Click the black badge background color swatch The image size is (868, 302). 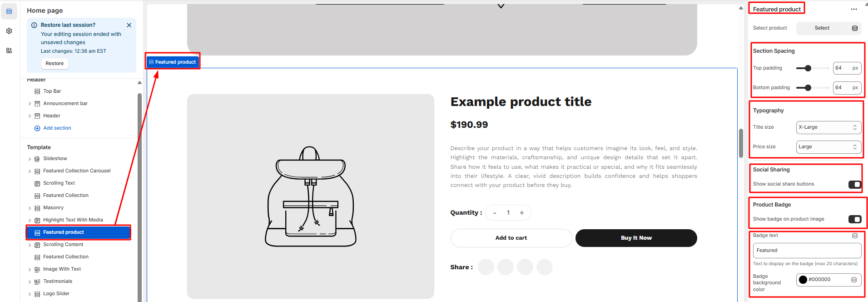click(803, 280)
